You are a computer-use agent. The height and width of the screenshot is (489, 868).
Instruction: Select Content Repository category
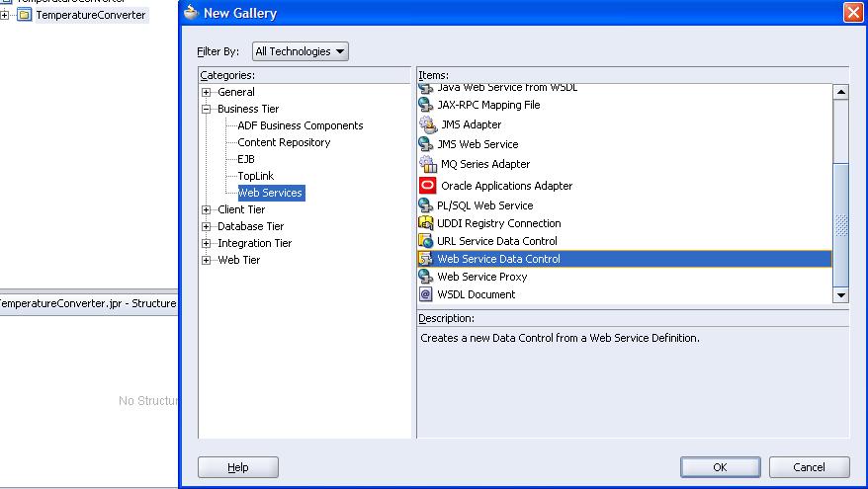284,142
